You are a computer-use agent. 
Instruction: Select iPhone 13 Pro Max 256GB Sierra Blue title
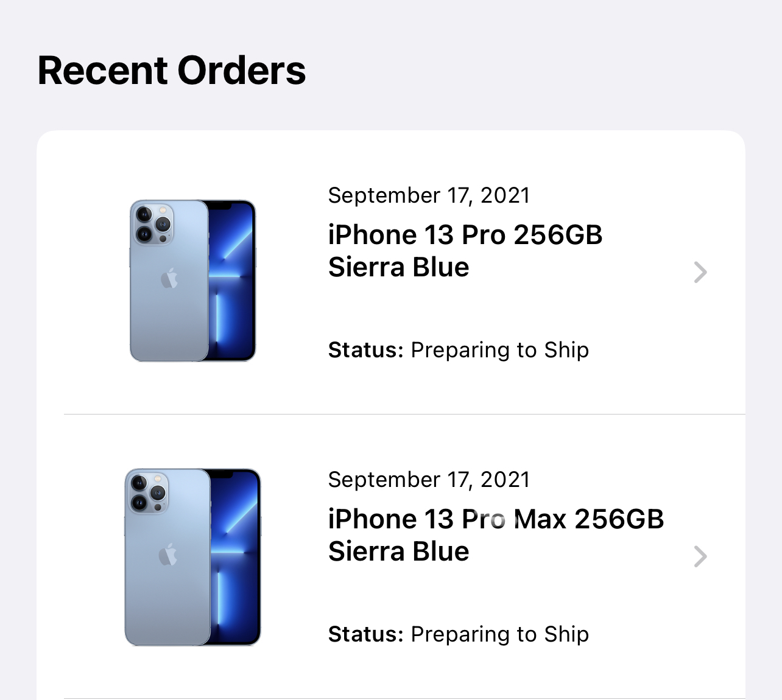click(496, 535)
